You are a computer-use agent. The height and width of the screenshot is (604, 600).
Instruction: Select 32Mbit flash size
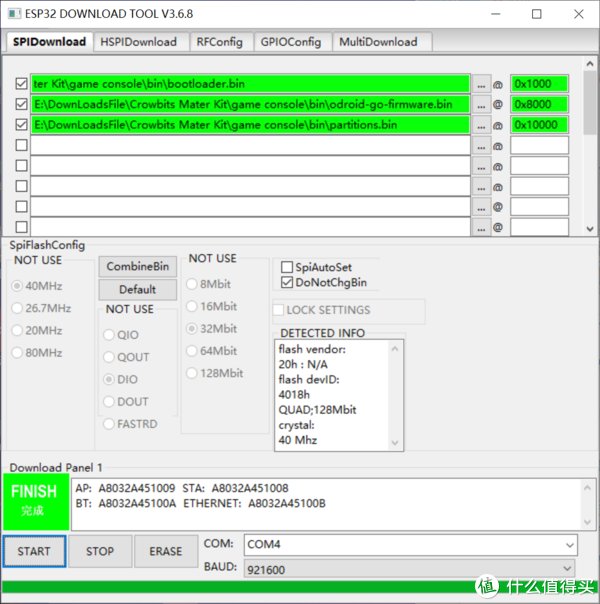[192, 329]
